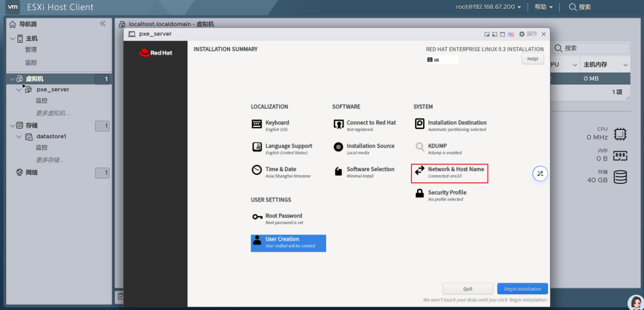Click the localhost.localdomain - 虚拟机 heading
644x310 pixels.
point(171,24)
